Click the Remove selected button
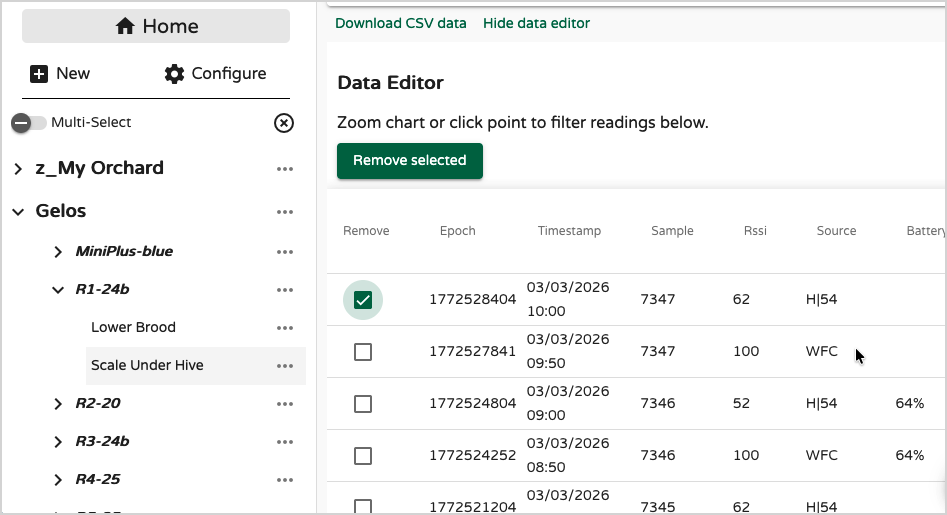Image resolution: width=947 pixels, height=515 pixels. 410,161
